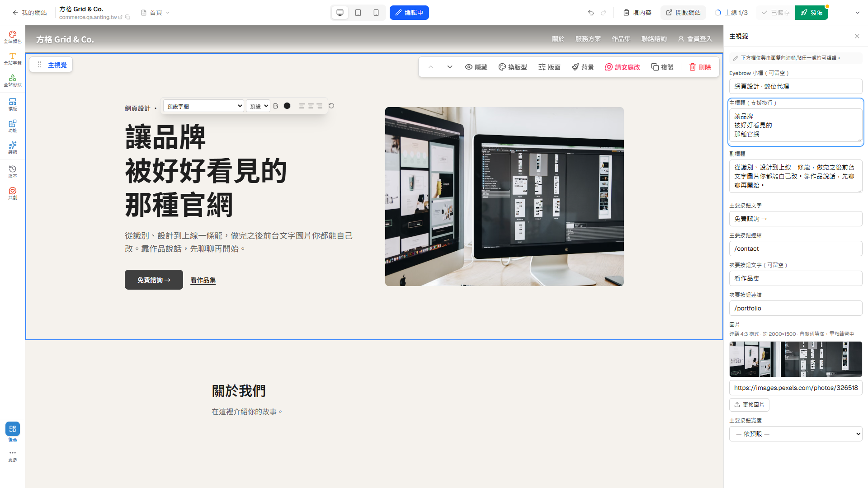Click 請安庭改 request-edit option
The width and height of the screenshot is (868, 488).
[623, 67]
